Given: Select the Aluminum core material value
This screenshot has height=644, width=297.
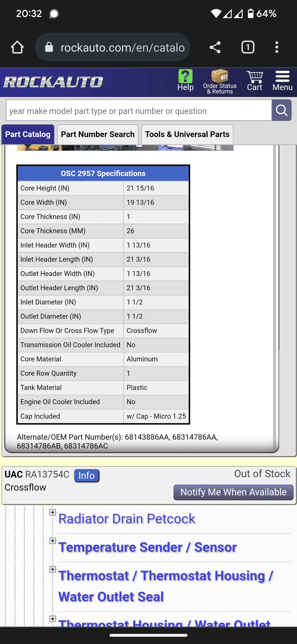Looking at the screenshot, I should coord(142,359).
